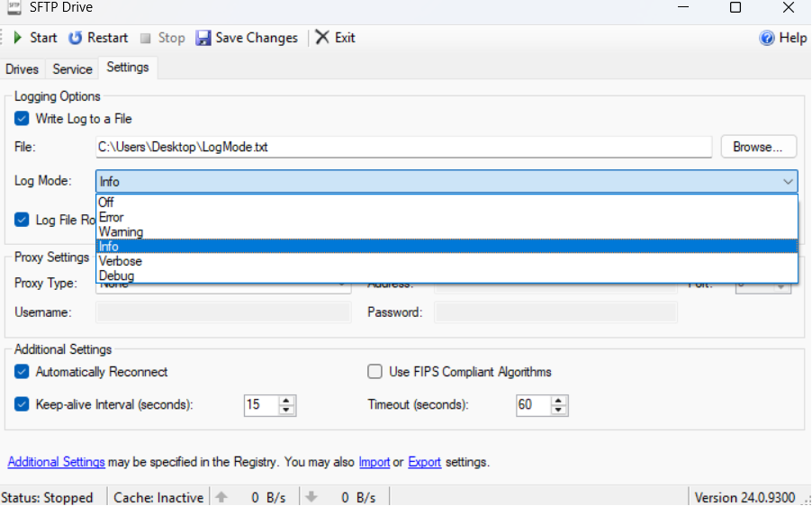The image size is (812, 506).
Task: Click the log File path field
Action: (404, 147)
